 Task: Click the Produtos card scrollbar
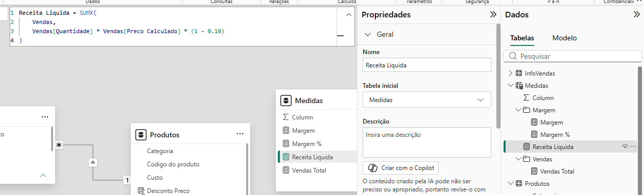(x=248, y=169)
